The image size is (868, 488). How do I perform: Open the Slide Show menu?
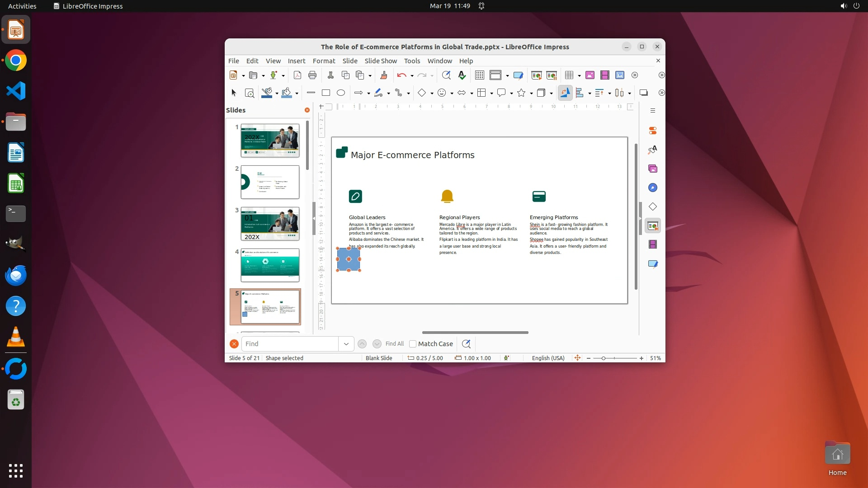coord(381,61)
